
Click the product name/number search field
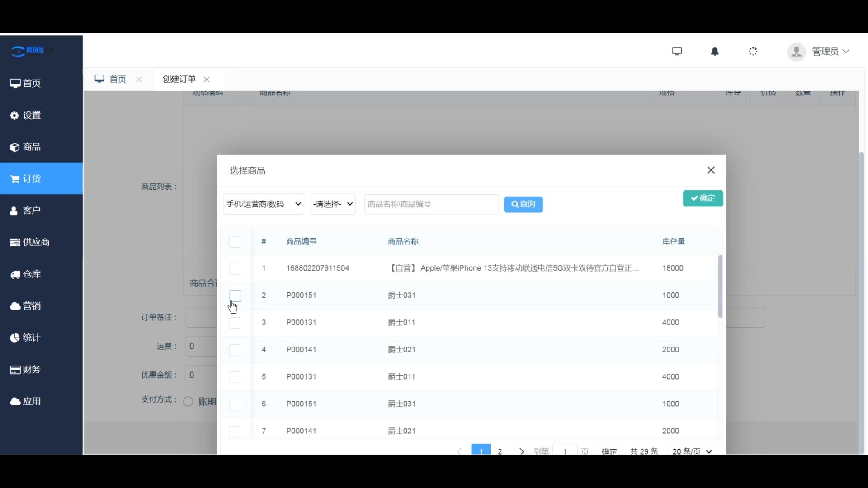pos(431,204)
